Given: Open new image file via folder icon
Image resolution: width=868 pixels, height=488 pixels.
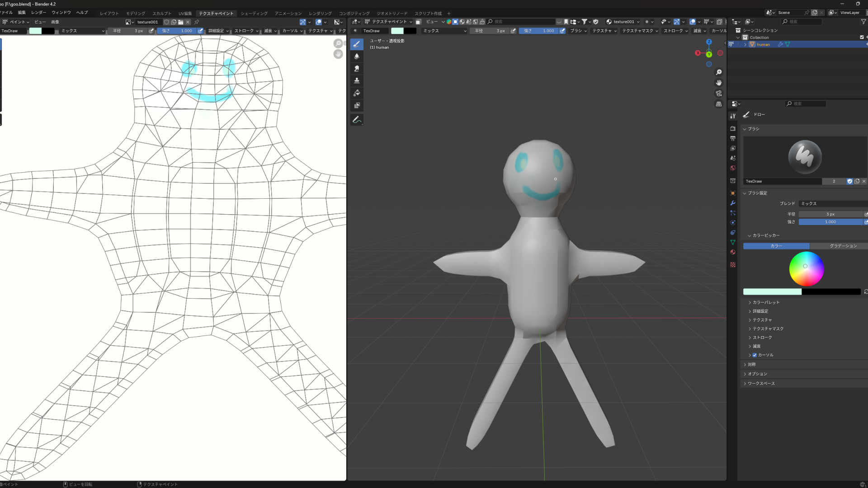Looking at the screenshot, I should 181,22.
